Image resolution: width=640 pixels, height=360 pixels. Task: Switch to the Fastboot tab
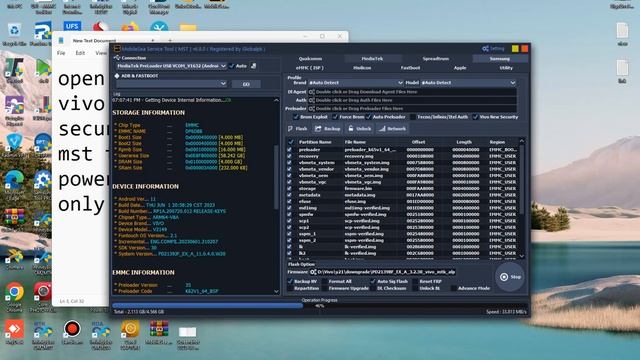(410, 68)
